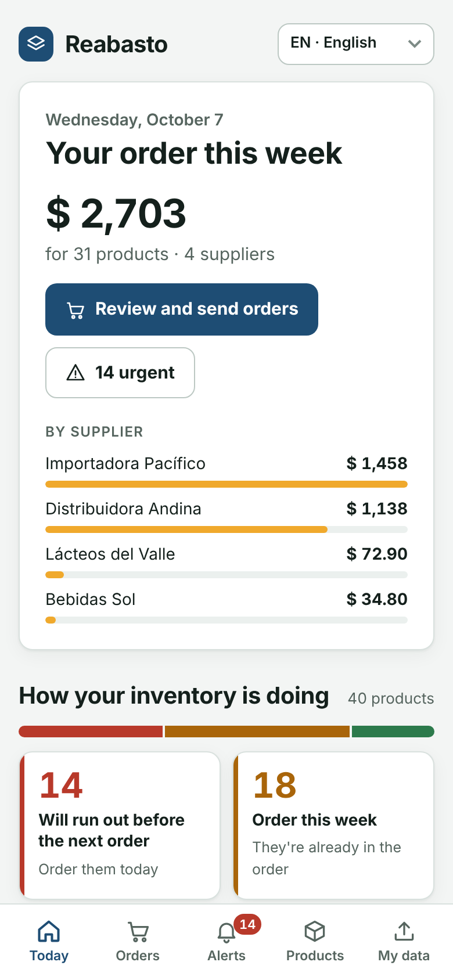The image size is (453, 980).
Task: Open the My data upload icon
Action: point(404,931)
